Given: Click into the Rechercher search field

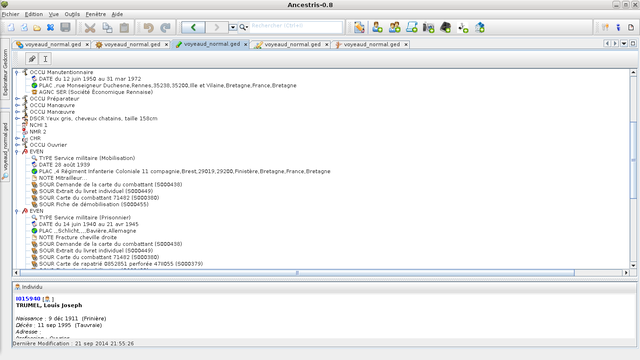Looking at the screenshot, I should (296, 27).
